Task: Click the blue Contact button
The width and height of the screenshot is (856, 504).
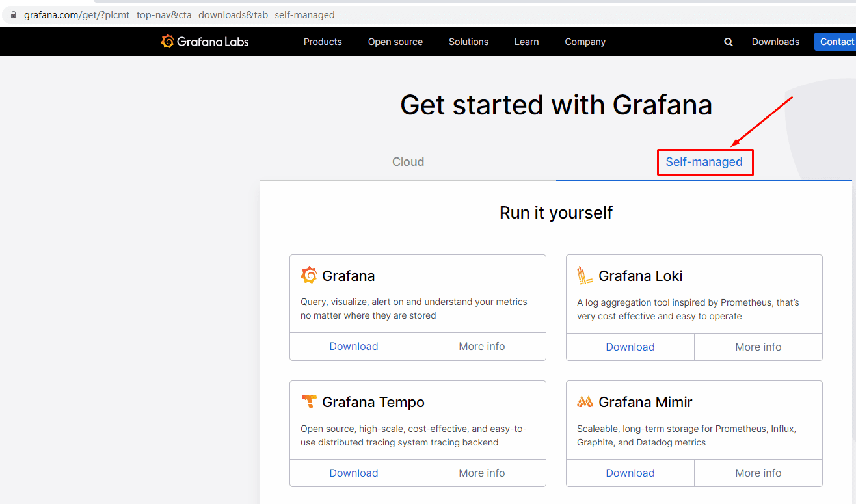Action: click(835, 42)
